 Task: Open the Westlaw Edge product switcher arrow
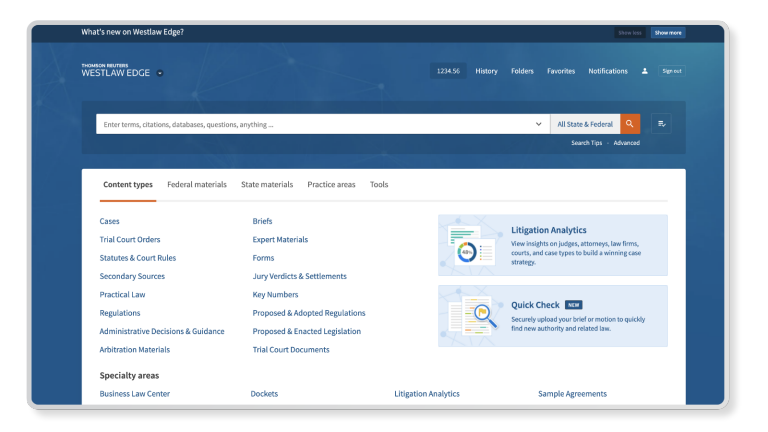click(160, 73)
